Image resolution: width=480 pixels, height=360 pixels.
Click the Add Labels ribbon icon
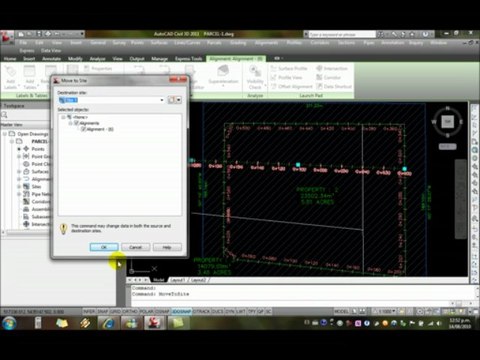click(11, 77)
